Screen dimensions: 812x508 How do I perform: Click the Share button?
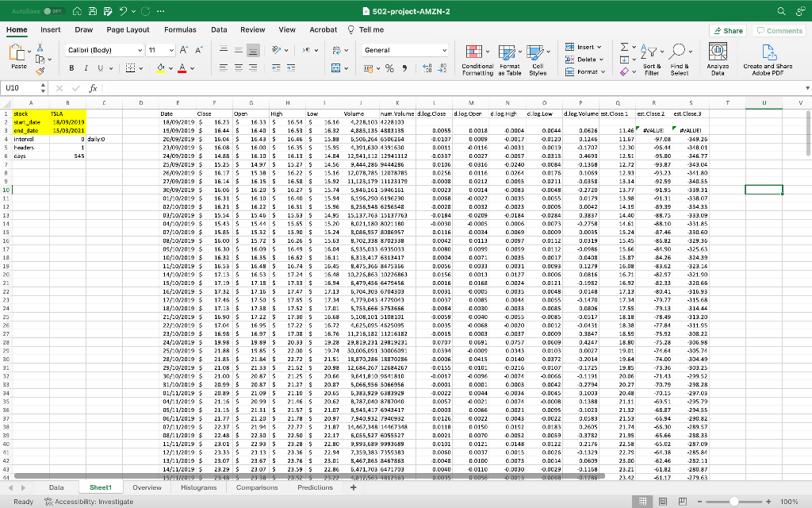click(x=727, y=29)
